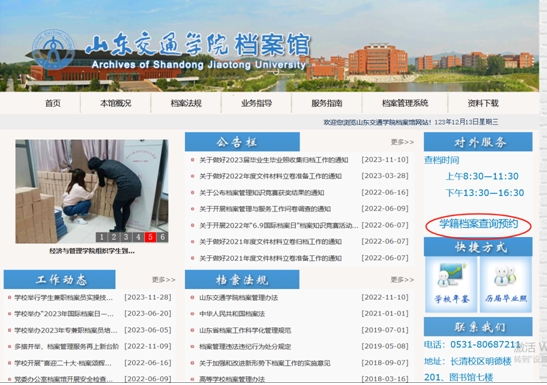Click the university logo emblem in banner
The width and height of the screenshot is (547, 385).
(x=53, y=49)
